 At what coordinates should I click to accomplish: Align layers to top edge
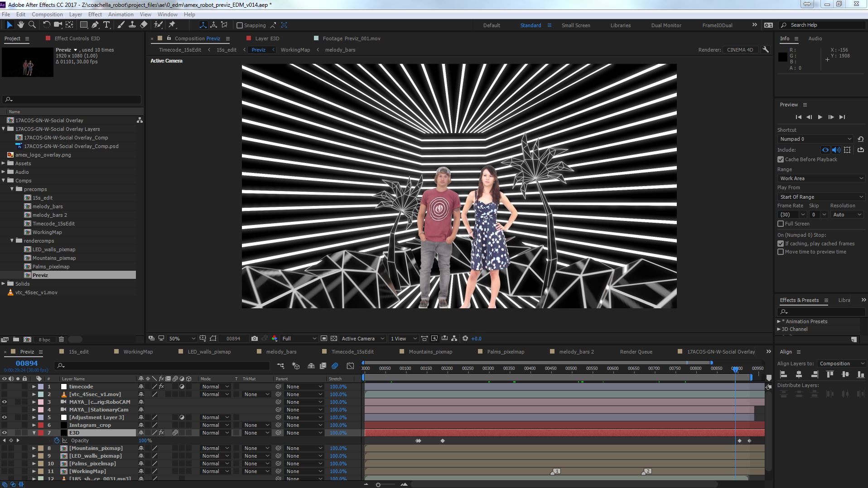tap(830, 374)
